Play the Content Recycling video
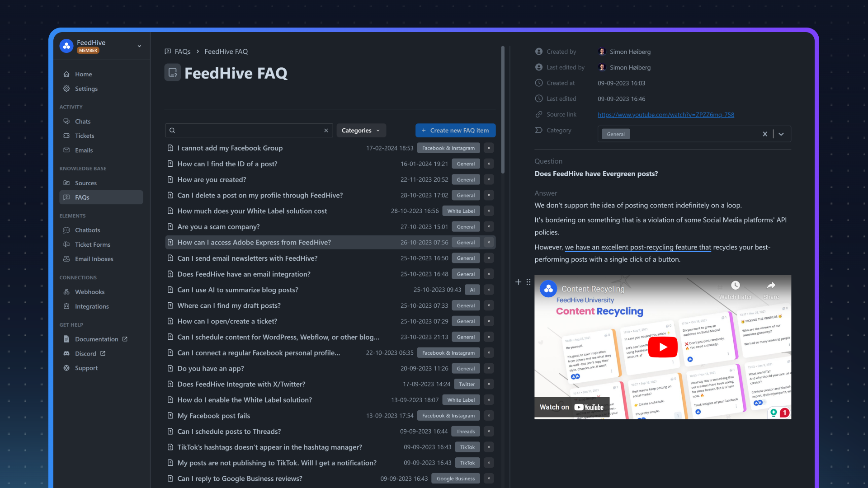This screenshot has width=868, height=488. click(663, 347)
